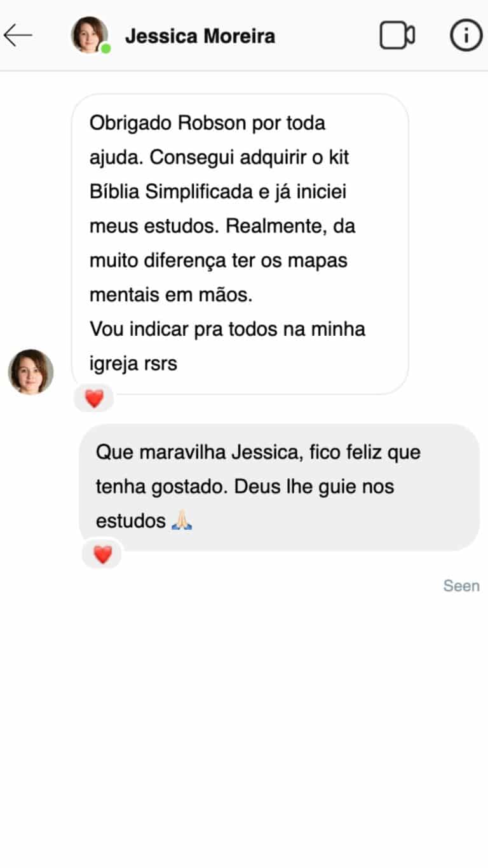Click the words Bíblia Simplificada in the message
Viewport: 488px width, 868px height.
[x=171, y=191]
